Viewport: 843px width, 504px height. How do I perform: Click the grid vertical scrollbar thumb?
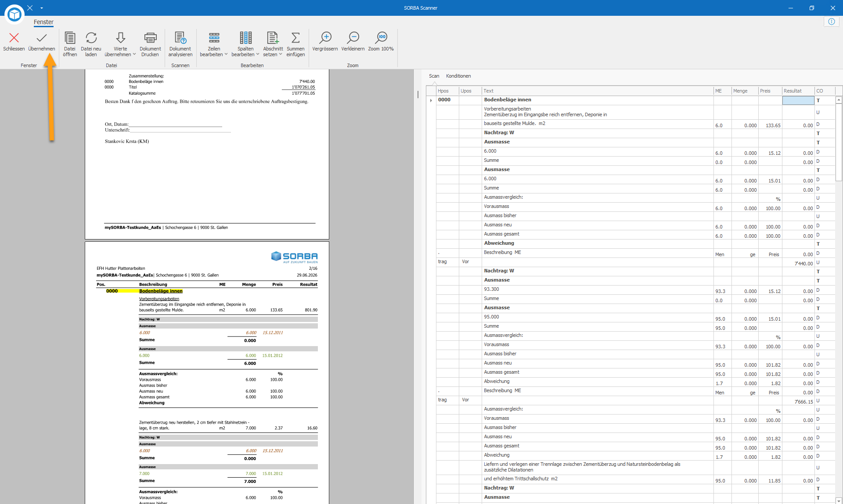click(x=839, y=142)
